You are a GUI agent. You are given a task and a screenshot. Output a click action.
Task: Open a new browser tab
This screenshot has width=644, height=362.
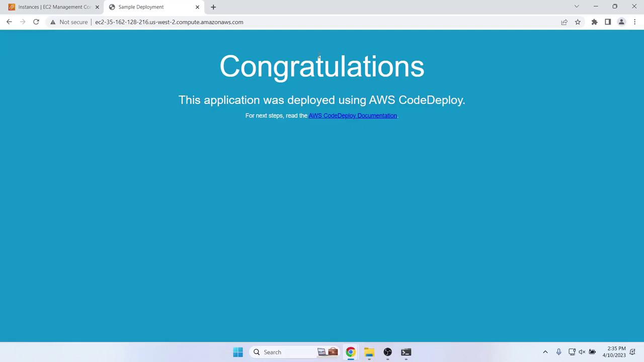click(x=213, y=7)
